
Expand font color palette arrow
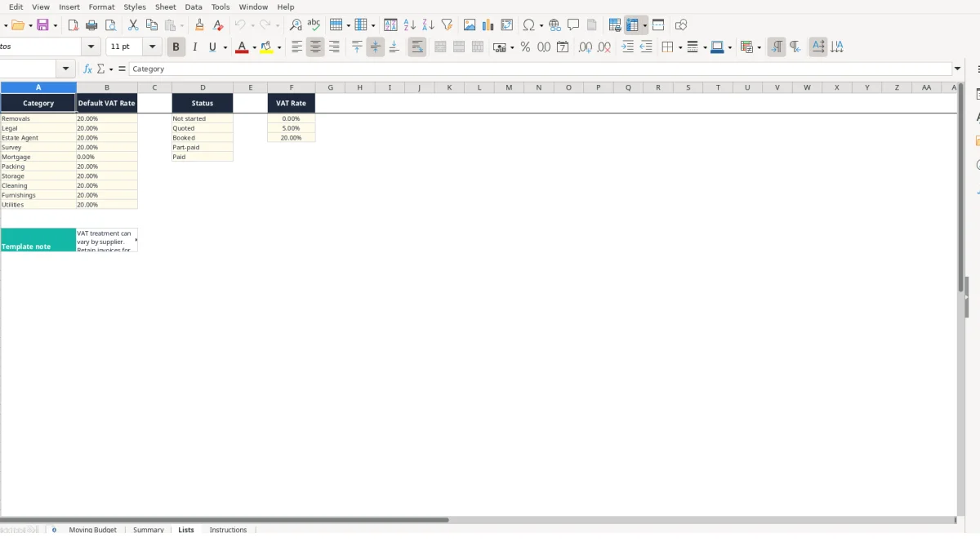[x=254, y=47]
